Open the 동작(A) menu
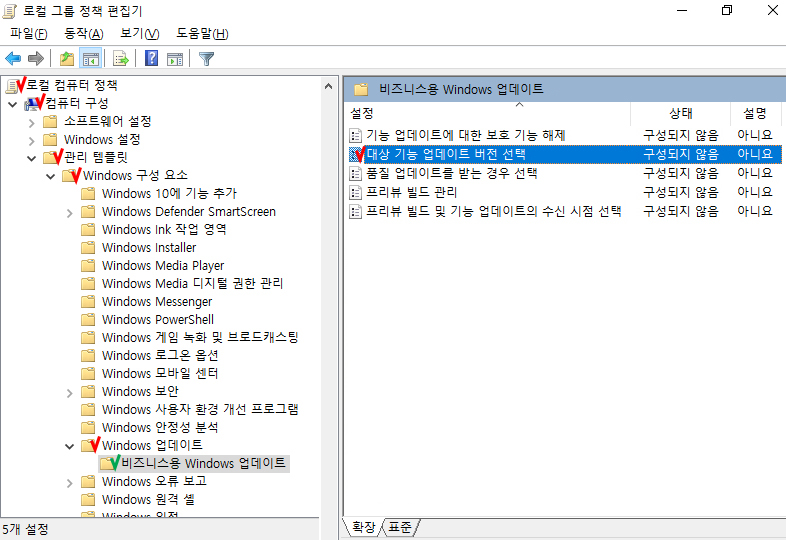 tap(84, 34)
